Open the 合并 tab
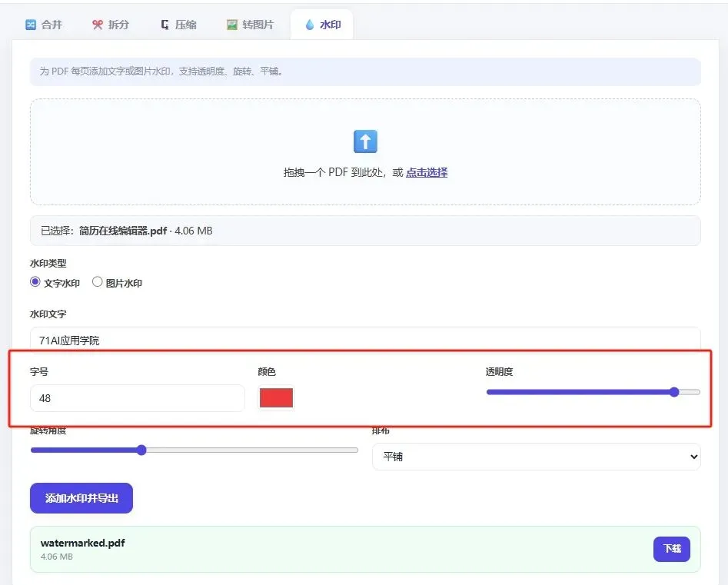The image size is (728, 585). tap(44, 25)
